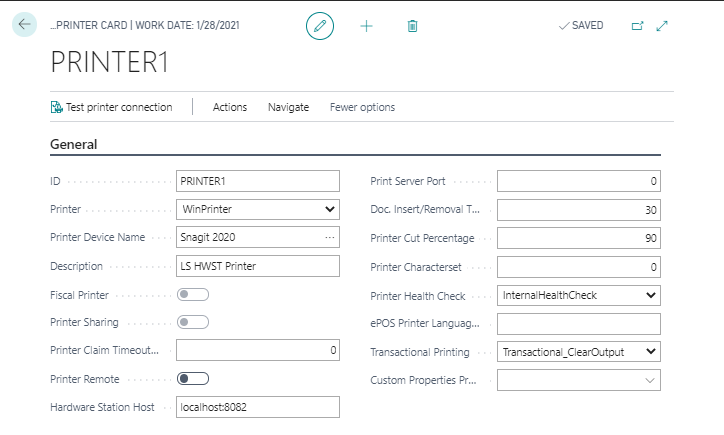Click the Hardware Station Host field

(x=257, y=407)
